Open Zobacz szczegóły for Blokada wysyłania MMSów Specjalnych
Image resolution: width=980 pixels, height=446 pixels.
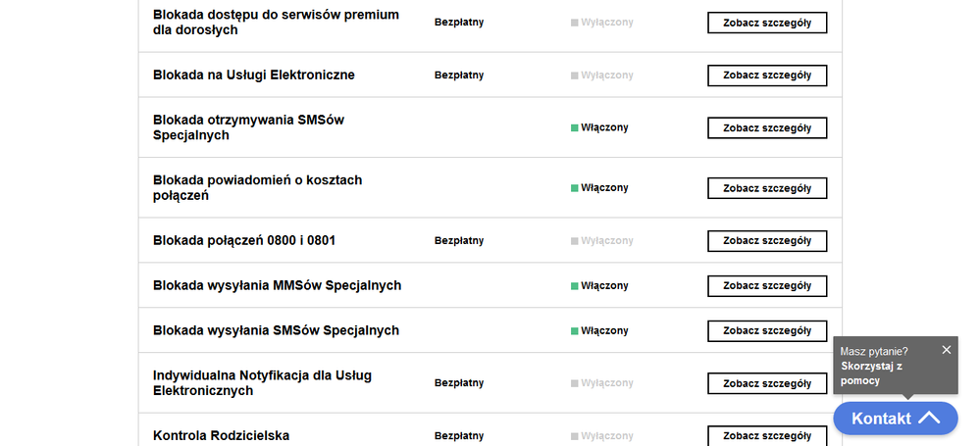click(766, 286)
